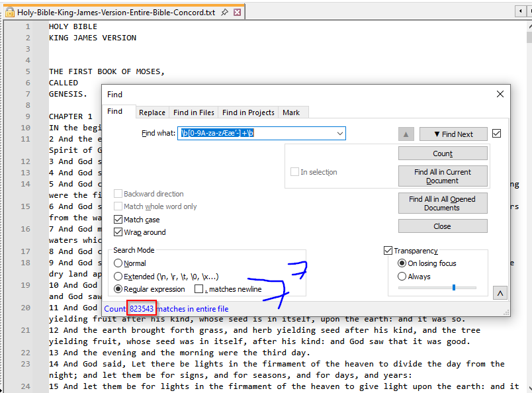Click the find previous up-arrow button
The image size is (532, 393).
click(x=406, y=134)
